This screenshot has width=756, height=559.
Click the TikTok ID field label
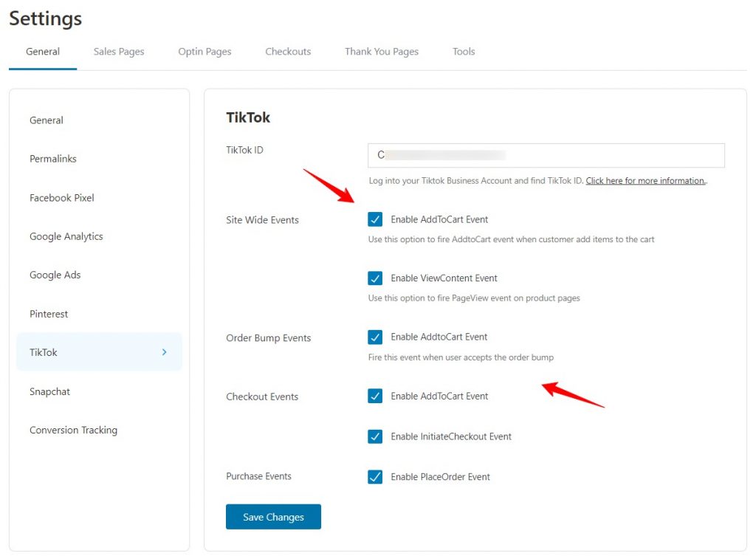245,150
